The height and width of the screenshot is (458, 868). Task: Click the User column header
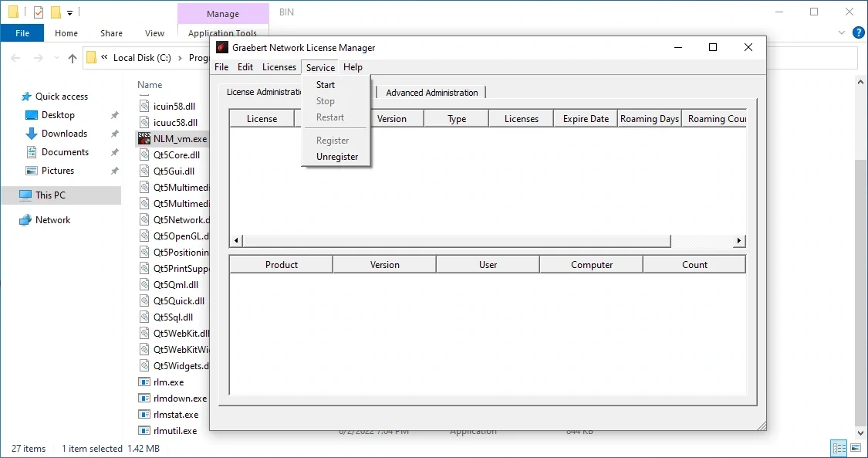click(488, 265)
